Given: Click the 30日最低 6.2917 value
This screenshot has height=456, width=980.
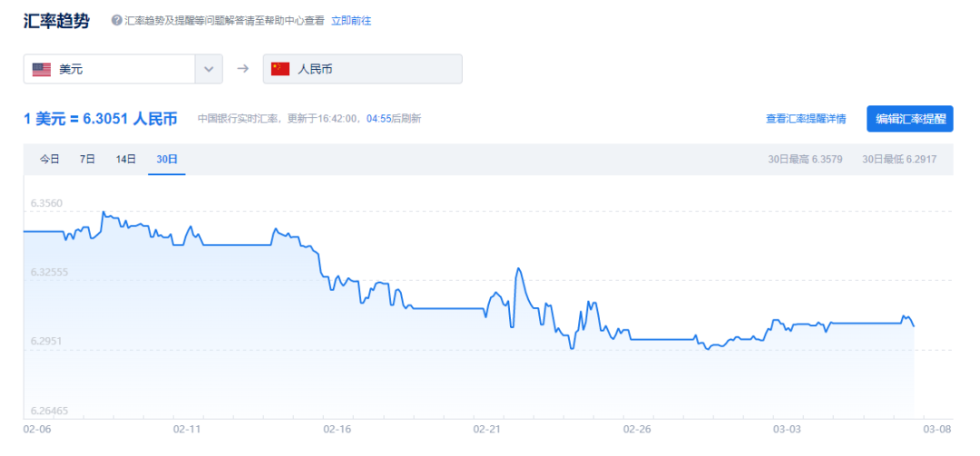Looking at the screenshot, I should 899,160.
